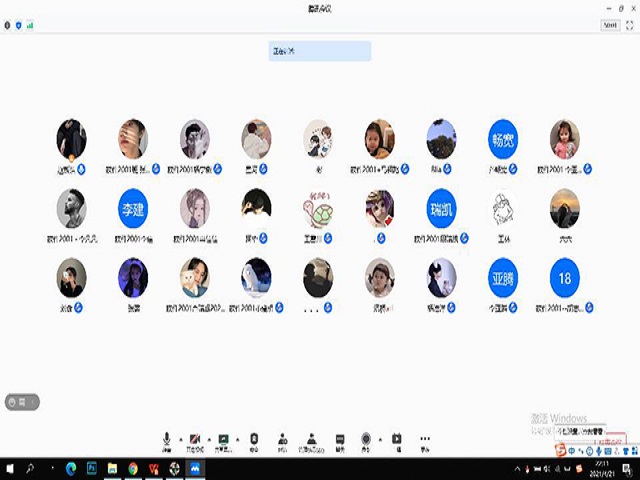
Task: Click the floating pill button at left
Action: click(22, 402)
